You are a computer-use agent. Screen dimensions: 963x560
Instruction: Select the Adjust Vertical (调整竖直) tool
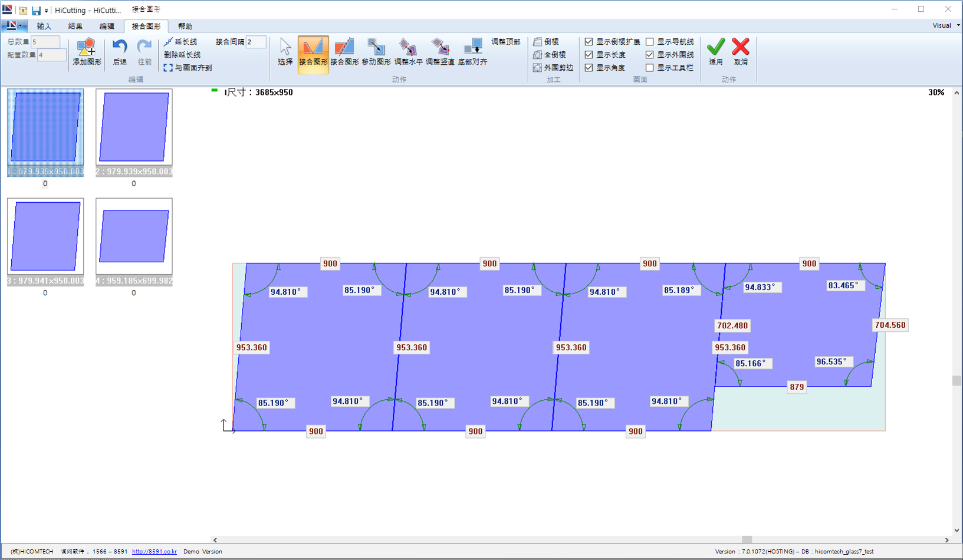440,48
